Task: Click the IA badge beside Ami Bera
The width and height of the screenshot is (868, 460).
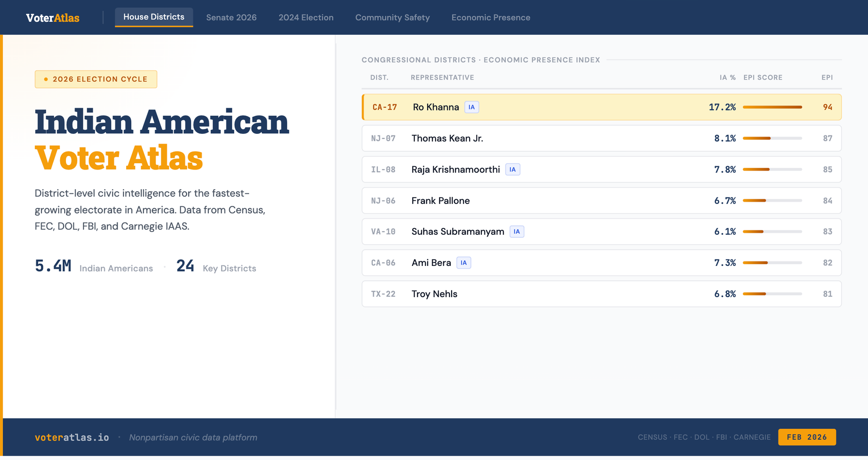Action: click(463, 262)
